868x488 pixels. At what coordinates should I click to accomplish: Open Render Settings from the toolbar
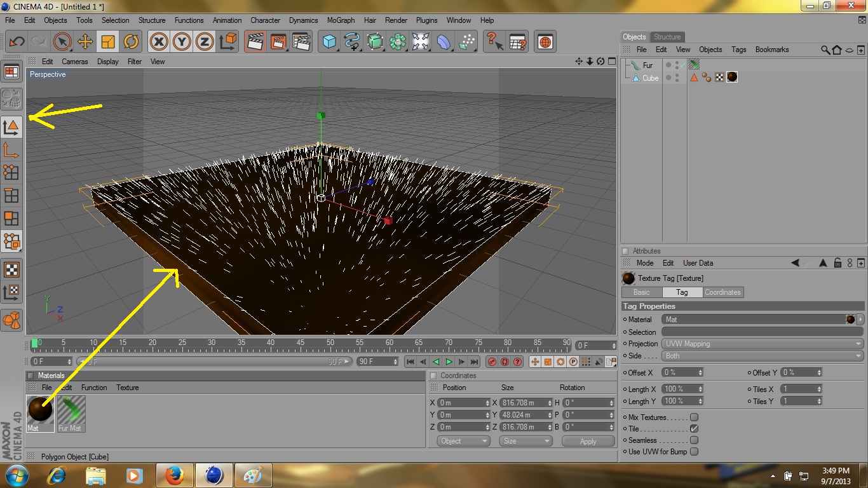coord(301,41)
